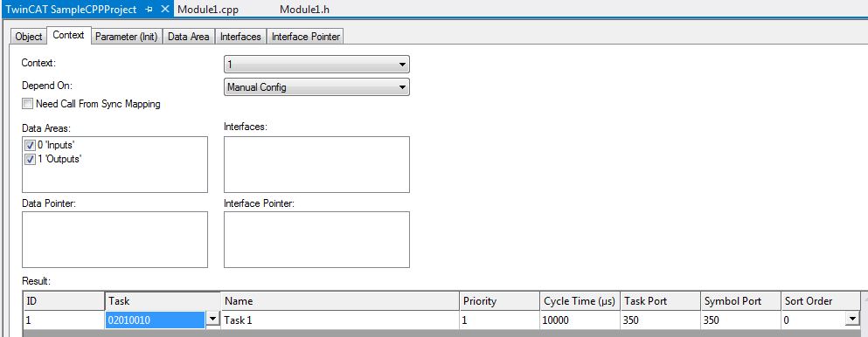Click the Task column header
Viewport: 868px width, 337px height.
tap(163, 301)
